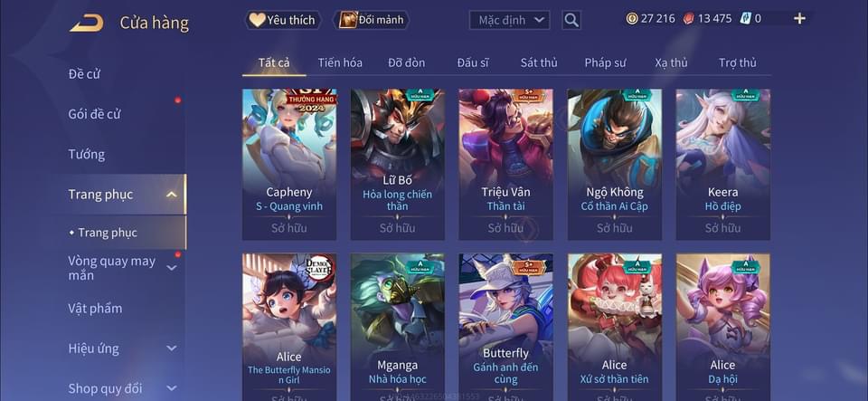This screenshot has width=868, height=401.
Task: Collapse the Trang phục menu chevron
Action: coord(172,195)
